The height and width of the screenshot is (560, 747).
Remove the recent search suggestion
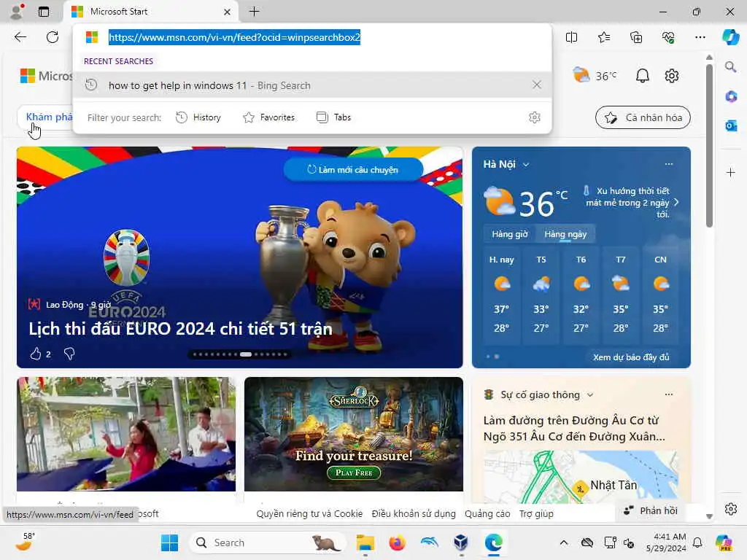[x=536, y=85]
